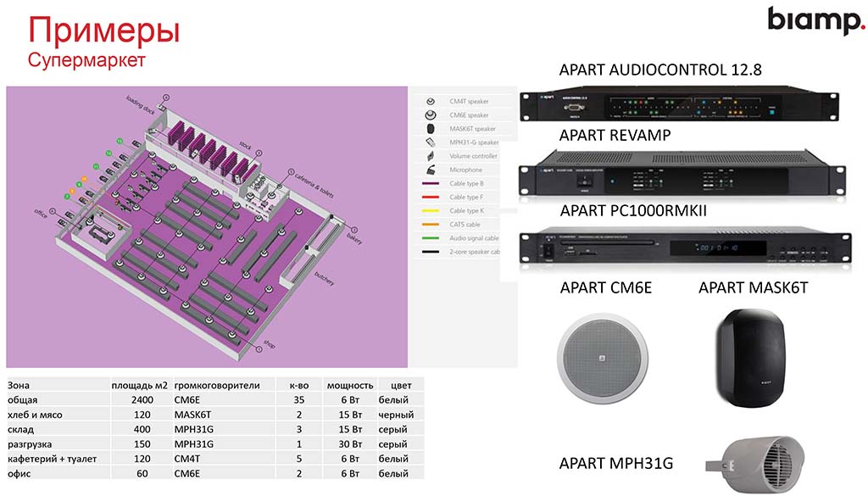Click the 'CAT5 cable' legend label
Viewport: 868px width, 496px height.
[x=465, y=224]
